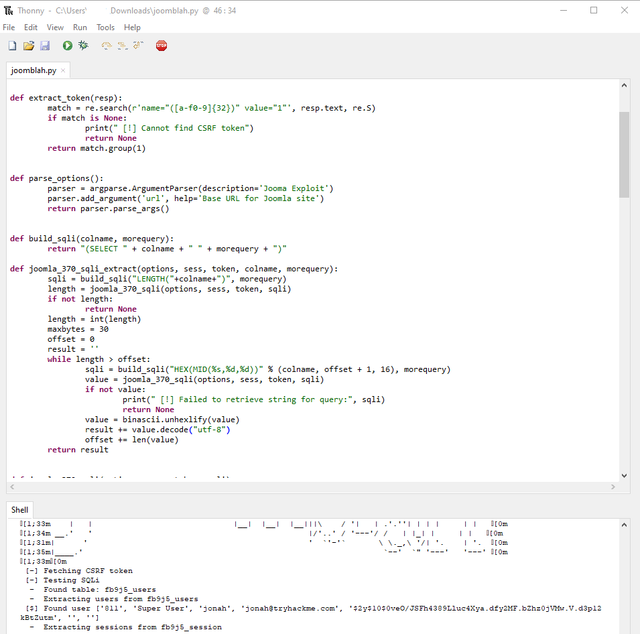Viewport: 640px width, 634px height.
Task: Click the Step into debug icon
Action: (x=122, y=46)
